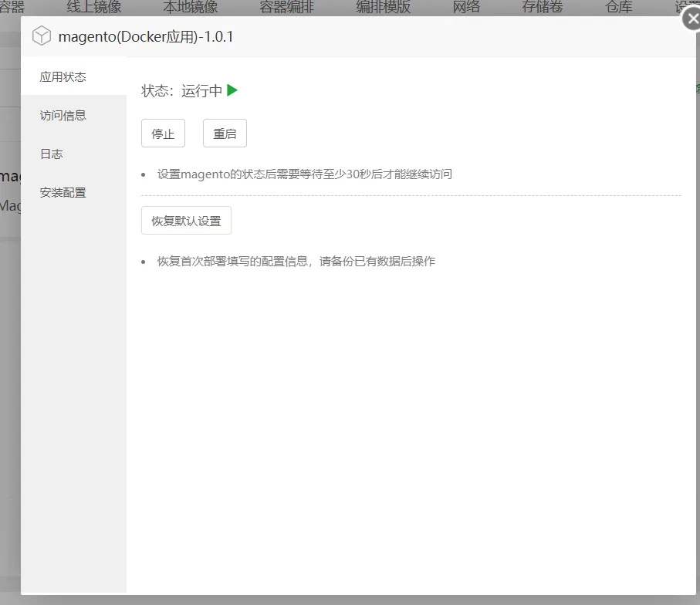The width and height of the screenshot is (700, 605).
Task: Stop the app with 停止 button
Action: [163, 133]
